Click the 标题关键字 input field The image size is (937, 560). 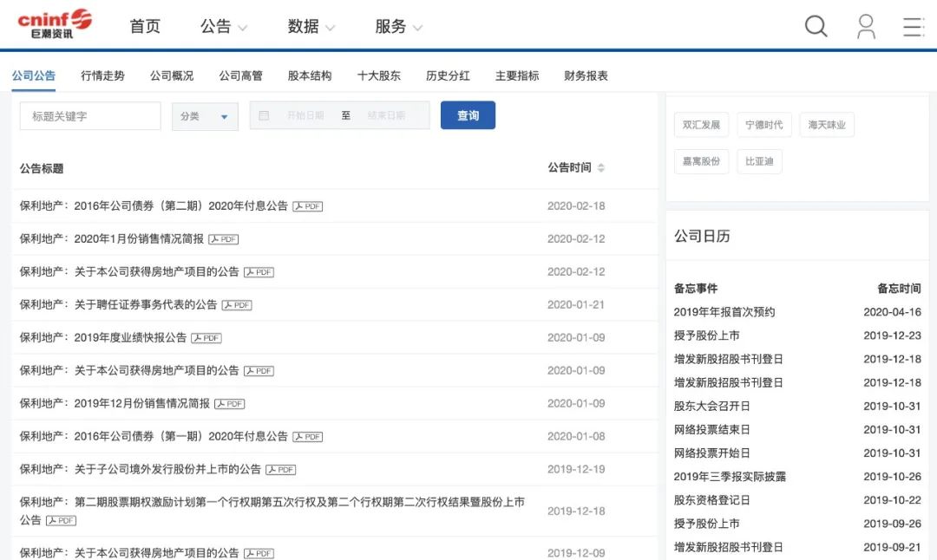(89, 114)
